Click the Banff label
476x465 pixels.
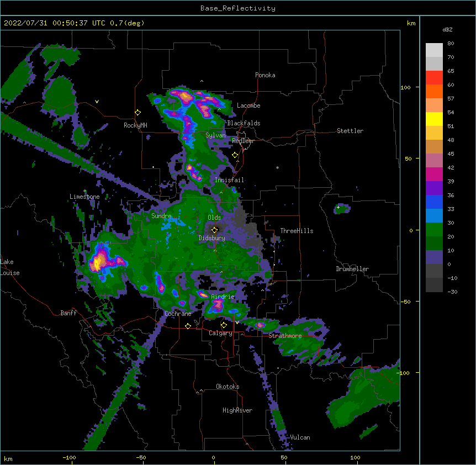point(68,313)
